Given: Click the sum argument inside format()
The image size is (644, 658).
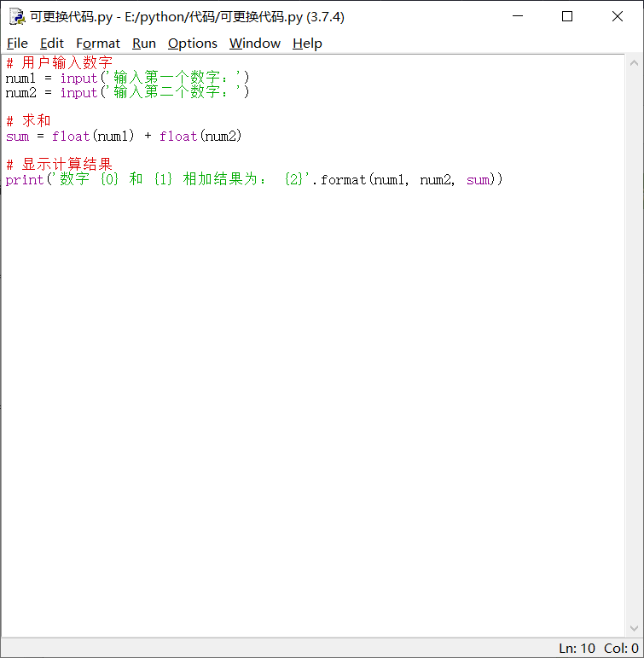Looking at the screenshot, I should pos(478,180).
